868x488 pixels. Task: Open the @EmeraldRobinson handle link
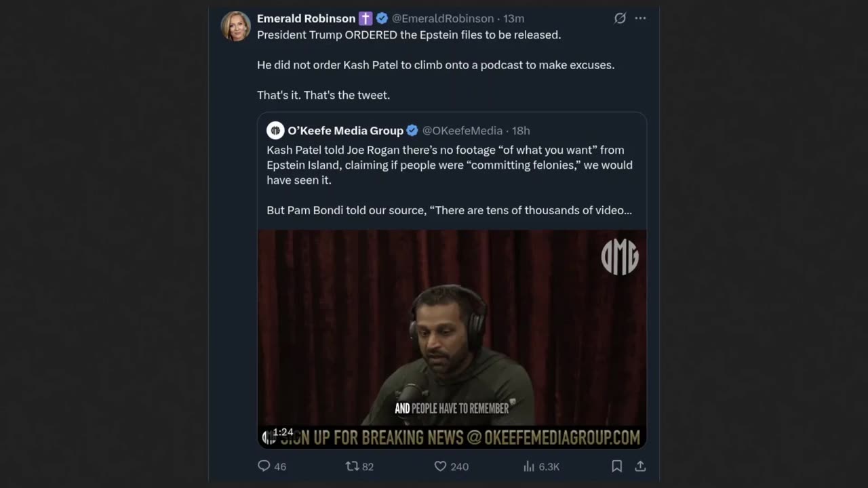[443, 18]
